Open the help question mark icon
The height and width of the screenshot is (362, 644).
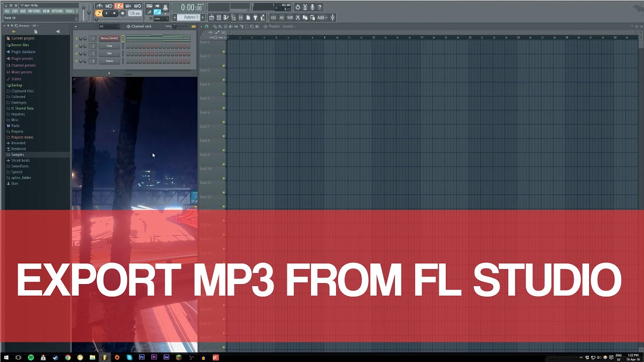point(319,7)
